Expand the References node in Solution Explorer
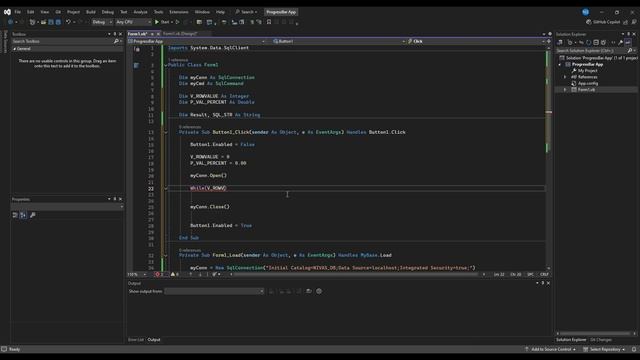The width and height of the screenshot is (640, 360). 565,77
